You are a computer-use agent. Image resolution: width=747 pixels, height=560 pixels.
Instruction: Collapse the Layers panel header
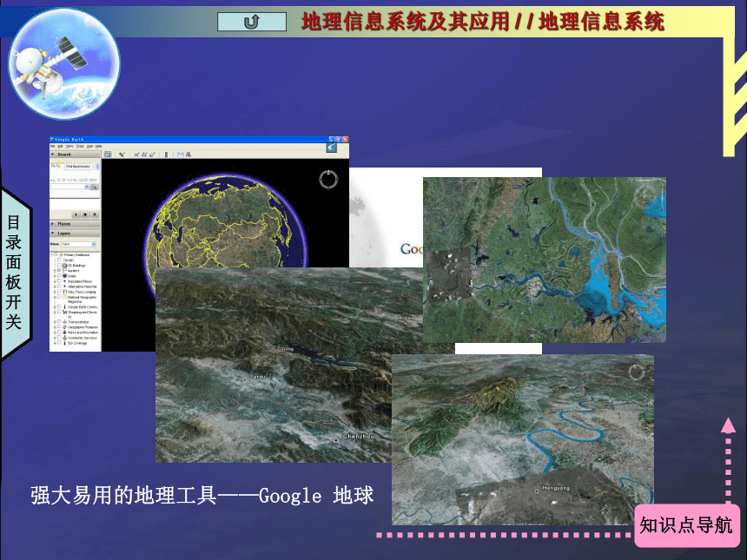tap(76, 234)
